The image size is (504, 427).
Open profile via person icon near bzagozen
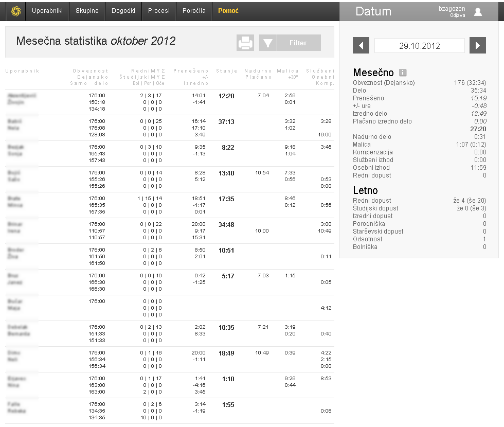479,11
